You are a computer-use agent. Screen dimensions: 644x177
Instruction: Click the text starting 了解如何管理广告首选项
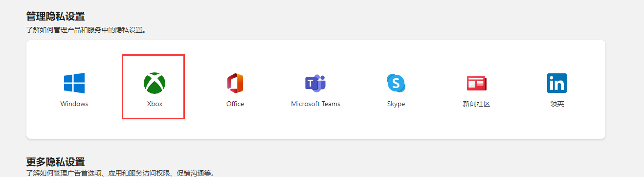(120, 173)
